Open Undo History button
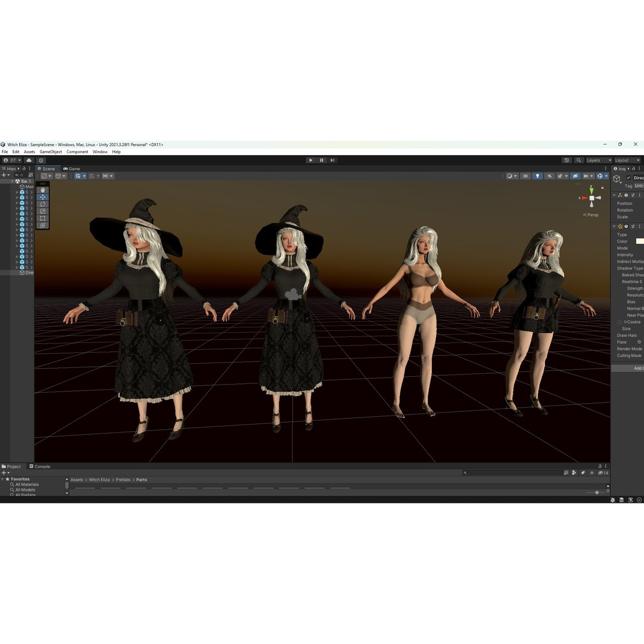 pos(567,160)
